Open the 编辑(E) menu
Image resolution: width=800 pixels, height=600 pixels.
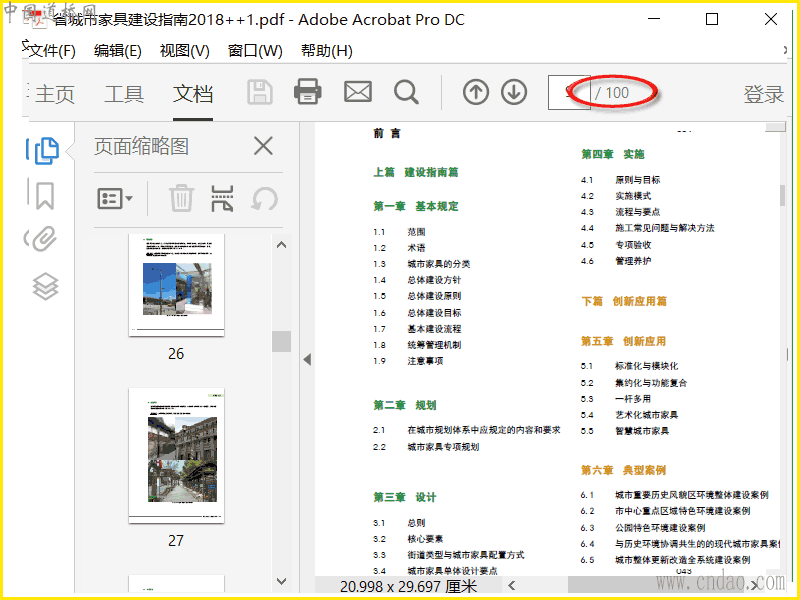click(x=118, y=51)
